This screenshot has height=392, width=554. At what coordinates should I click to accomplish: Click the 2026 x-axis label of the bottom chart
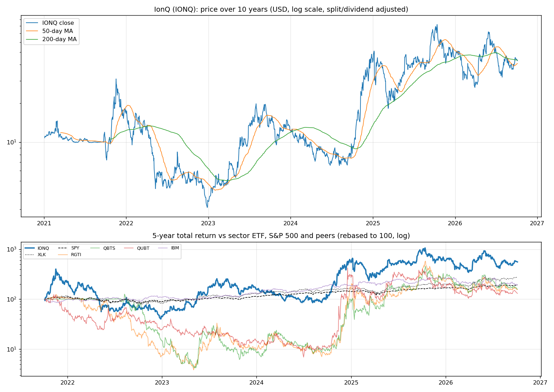446,383
